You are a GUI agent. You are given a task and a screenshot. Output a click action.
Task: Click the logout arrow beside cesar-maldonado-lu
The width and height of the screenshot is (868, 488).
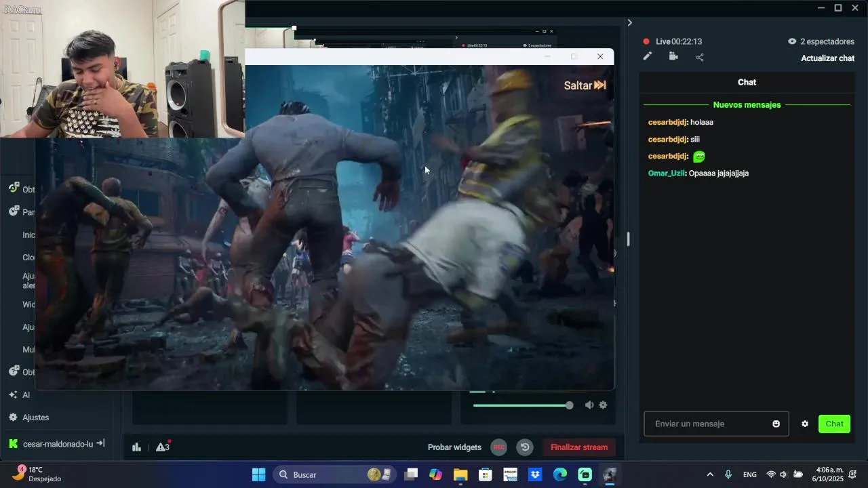(100, 443)
